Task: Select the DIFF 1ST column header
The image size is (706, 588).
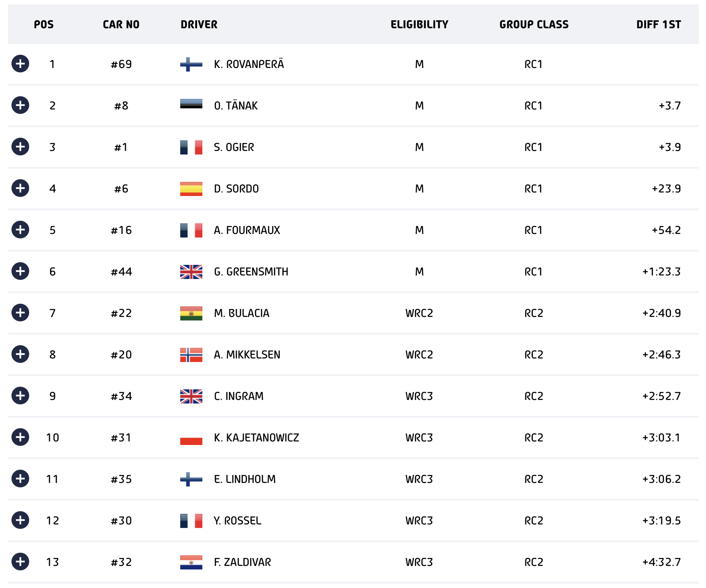Action: [x=658, y=24]
